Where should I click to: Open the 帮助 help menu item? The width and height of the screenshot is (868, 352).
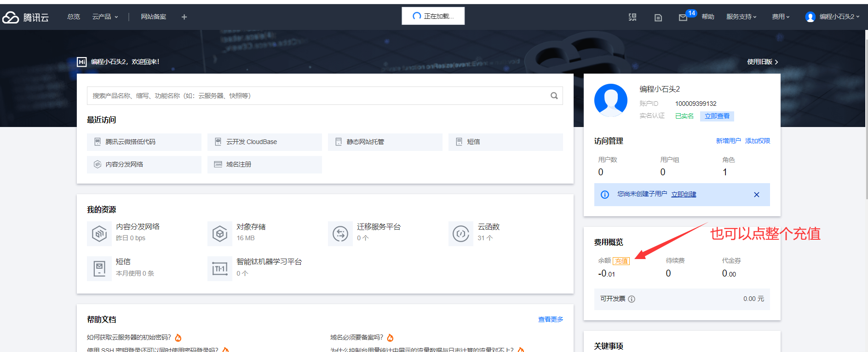(x=708, y=17)
